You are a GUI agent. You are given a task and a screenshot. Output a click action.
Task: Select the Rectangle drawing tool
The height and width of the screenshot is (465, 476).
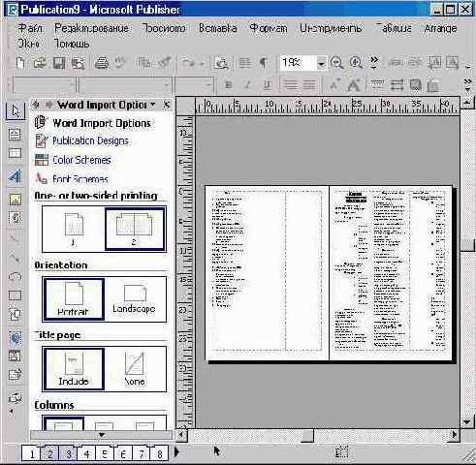pyautogui.click(x=15, y=294)
